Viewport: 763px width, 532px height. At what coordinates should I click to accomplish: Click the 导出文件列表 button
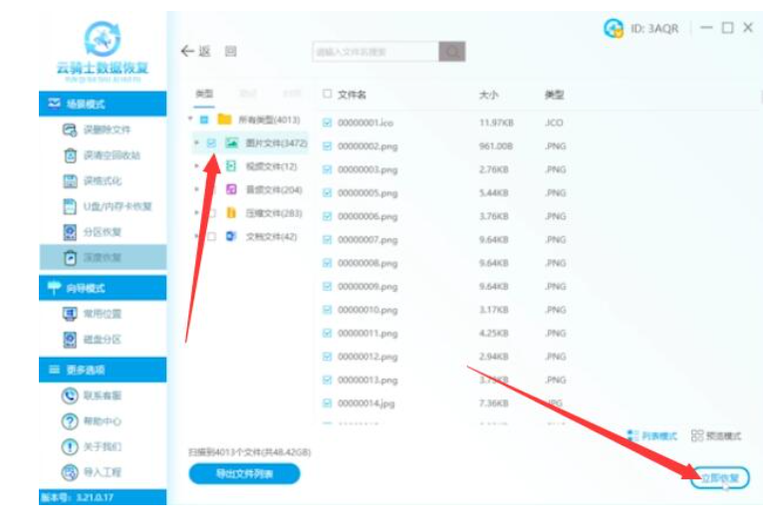(x=244, y=474)
